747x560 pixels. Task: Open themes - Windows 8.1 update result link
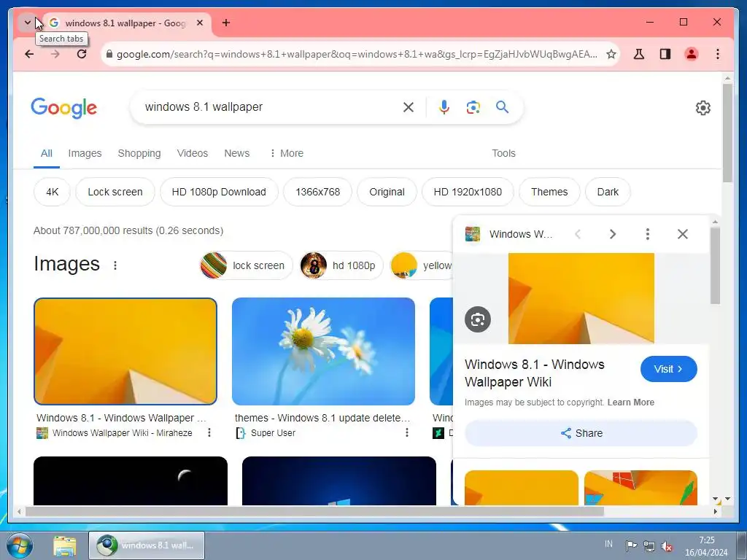pos(322,418)
